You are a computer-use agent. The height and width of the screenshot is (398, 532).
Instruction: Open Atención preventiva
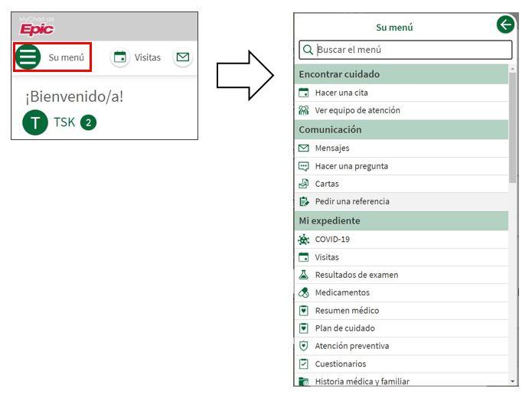401,346
